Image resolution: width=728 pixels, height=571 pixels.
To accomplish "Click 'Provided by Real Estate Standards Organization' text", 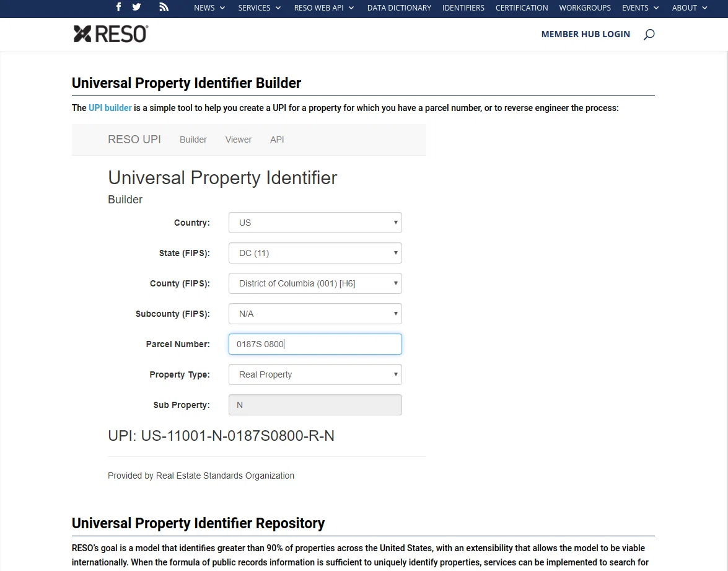I will (201, 476).
